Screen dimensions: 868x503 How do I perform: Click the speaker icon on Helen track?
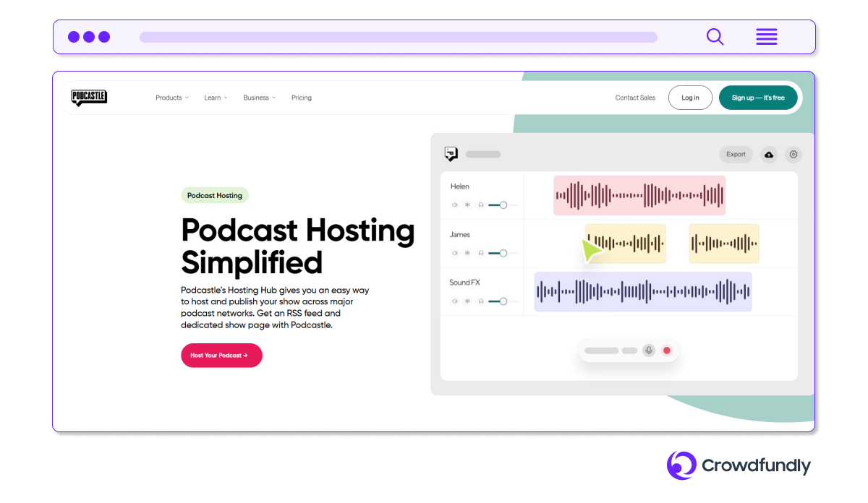[x=455, y=205]
